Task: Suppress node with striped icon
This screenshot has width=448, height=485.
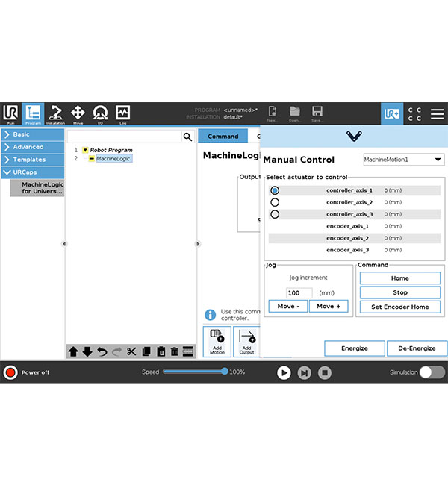Action: point(188,351)
